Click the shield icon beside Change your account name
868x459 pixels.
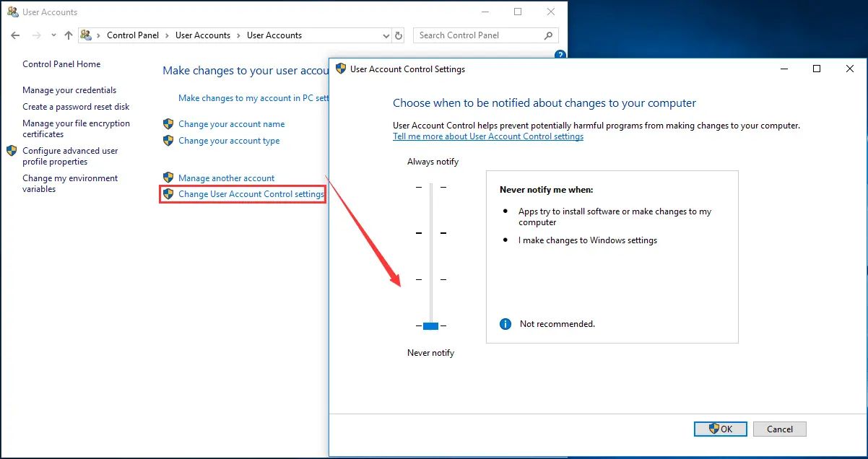[x=168, y=123]
